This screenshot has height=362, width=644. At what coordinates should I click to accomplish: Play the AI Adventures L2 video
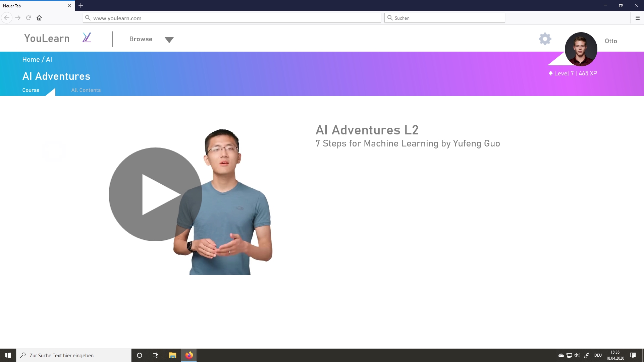click(155, 194)
